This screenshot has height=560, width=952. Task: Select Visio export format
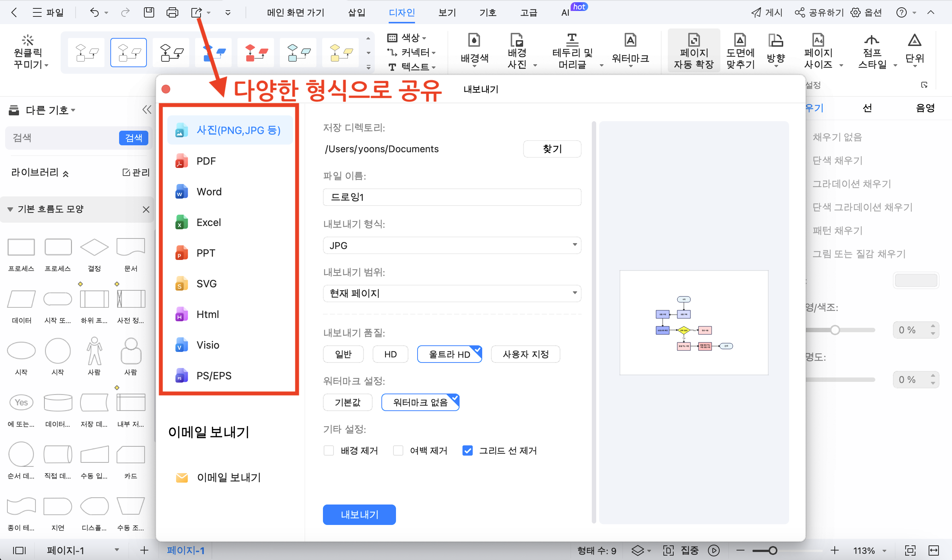(208, 345)
